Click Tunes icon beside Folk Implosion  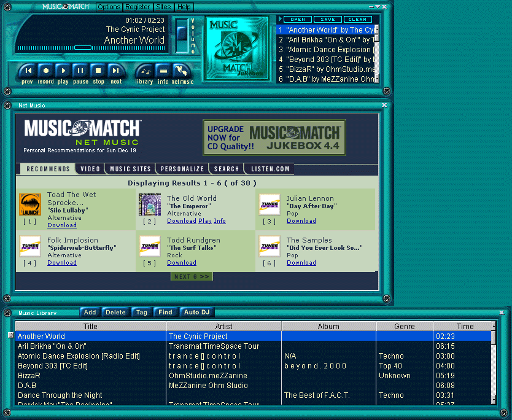[x=30, y=246]
